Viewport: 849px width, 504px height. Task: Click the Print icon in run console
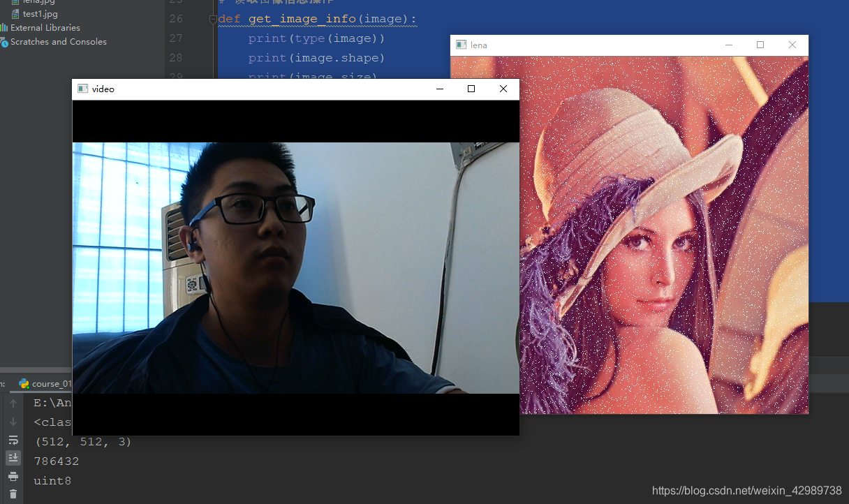[x=13, y=476]
